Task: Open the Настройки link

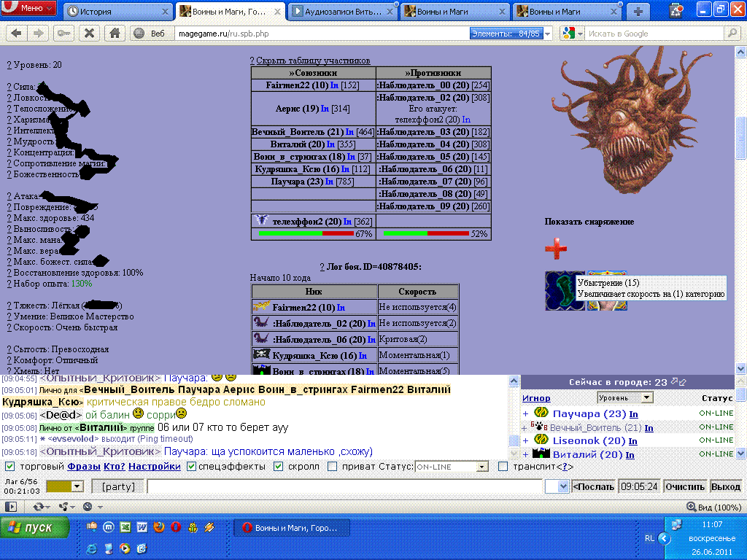Action: 155,467
